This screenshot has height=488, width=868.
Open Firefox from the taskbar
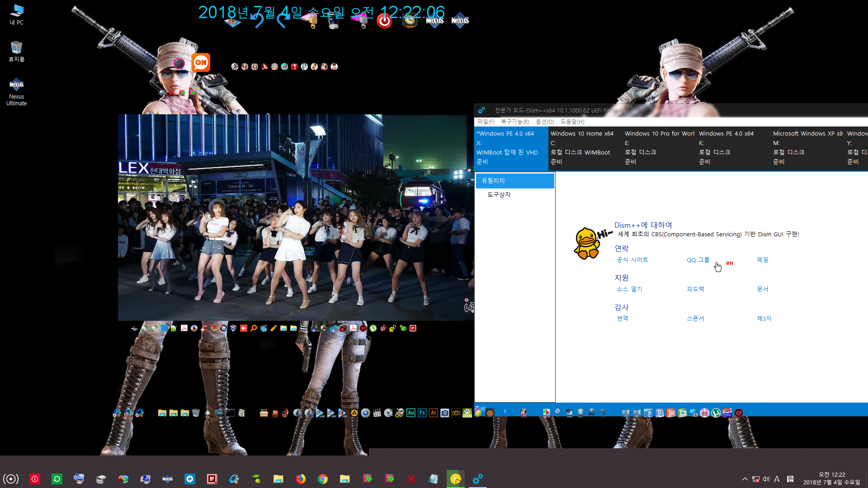click(301, 479)
